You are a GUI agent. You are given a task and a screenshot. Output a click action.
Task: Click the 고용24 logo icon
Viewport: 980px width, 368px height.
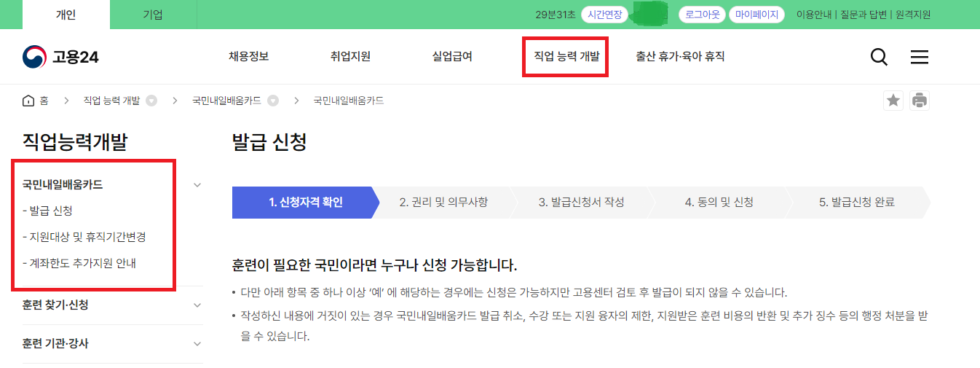click(x=34, y=57)
